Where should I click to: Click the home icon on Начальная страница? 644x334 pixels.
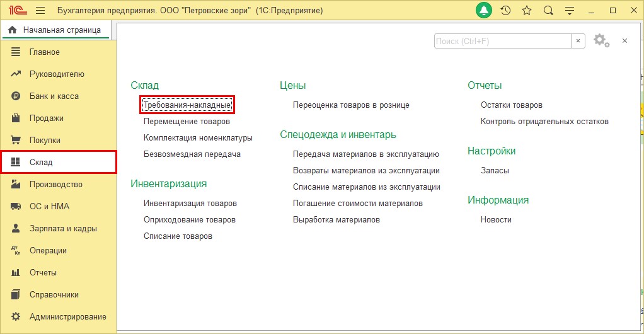(x=13, y=30)
